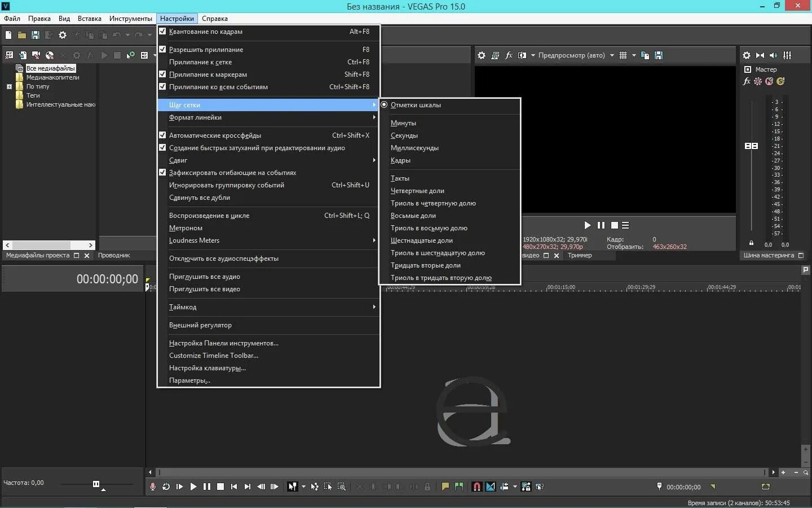Open project properties gear in main toolbar
This screenshot has height=508, width=812.
click(x=63, y=35)
